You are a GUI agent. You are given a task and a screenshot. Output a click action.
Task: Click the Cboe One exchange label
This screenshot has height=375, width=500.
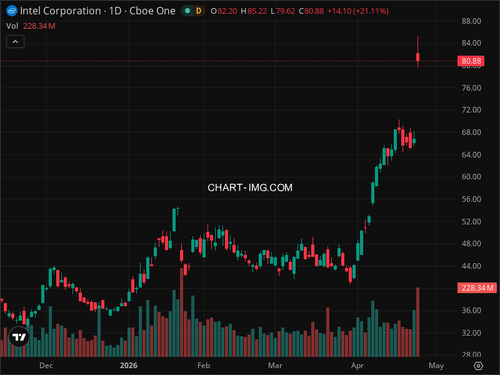(152, 11)
